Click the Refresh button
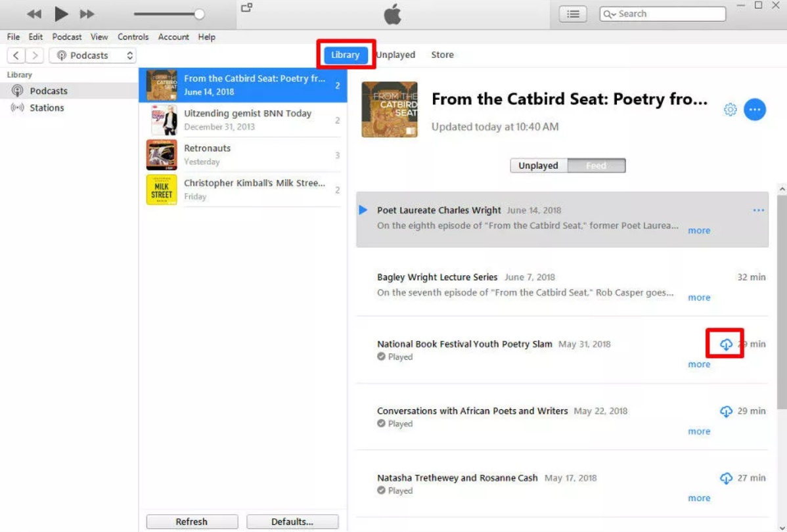 192,521
